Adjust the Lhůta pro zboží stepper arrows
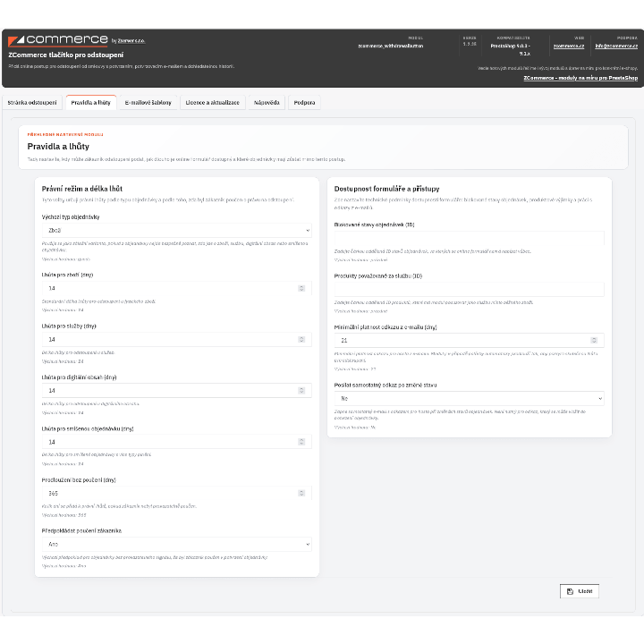Image resolution: width=644 pixels, height=644 pixels. tap(301, 288)
